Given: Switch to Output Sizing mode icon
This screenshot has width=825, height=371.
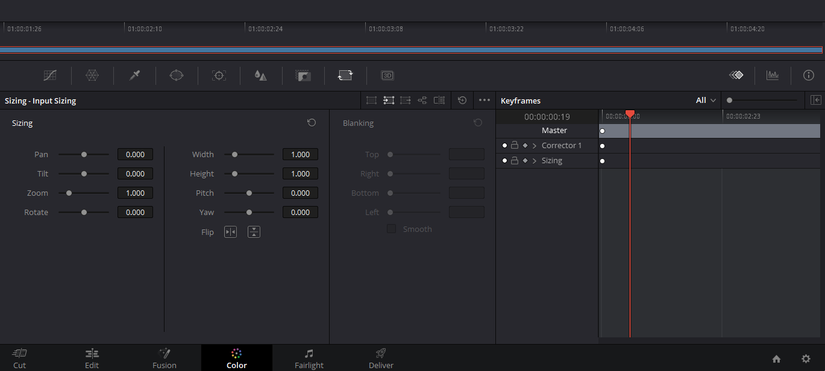Looking at the screenshot, I should coord(405,101).
